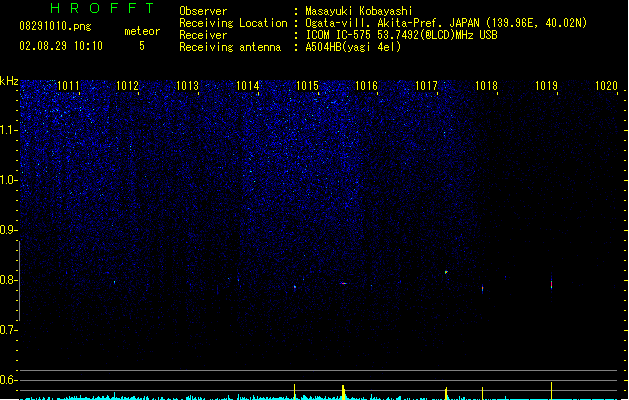Click the meteor echo near 1018
Viewport: 629px width, 400px height.
[483, 288]
